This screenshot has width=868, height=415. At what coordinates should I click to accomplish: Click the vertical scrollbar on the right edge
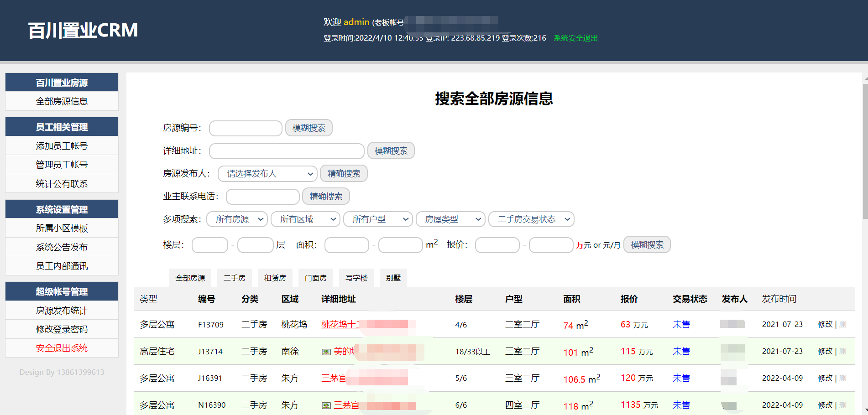click(865, 182)
